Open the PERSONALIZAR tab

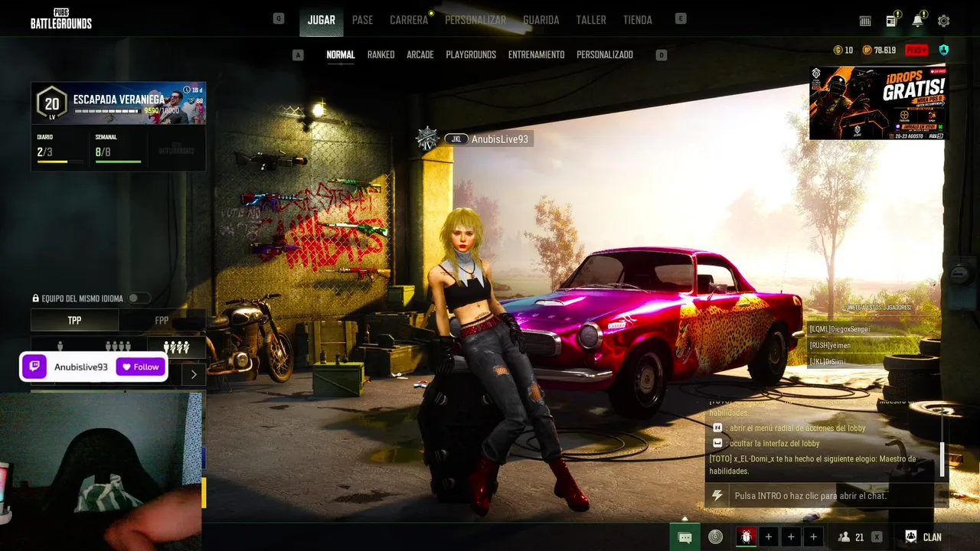(x=475, y=20)
